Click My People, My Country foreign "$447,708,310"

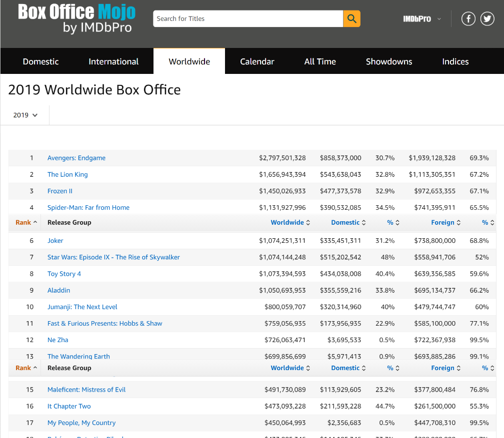(x=434, y=423)
